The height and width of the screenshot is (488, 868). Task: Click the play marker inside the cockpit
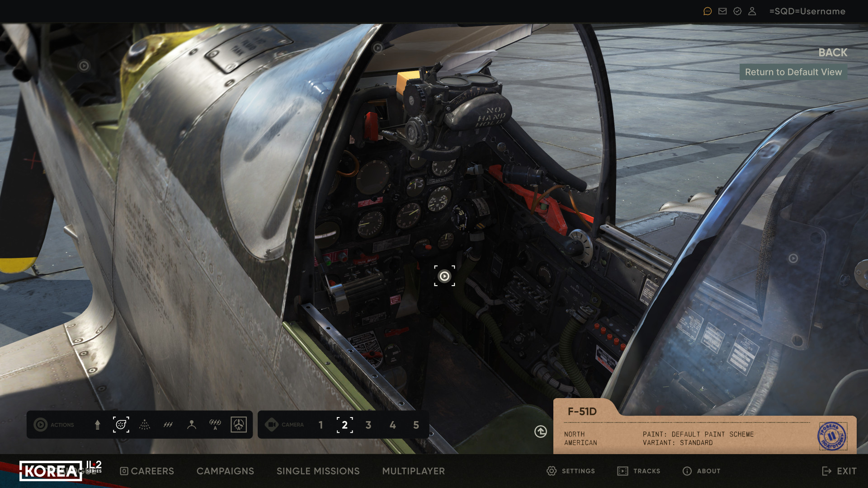click(444, 277)
